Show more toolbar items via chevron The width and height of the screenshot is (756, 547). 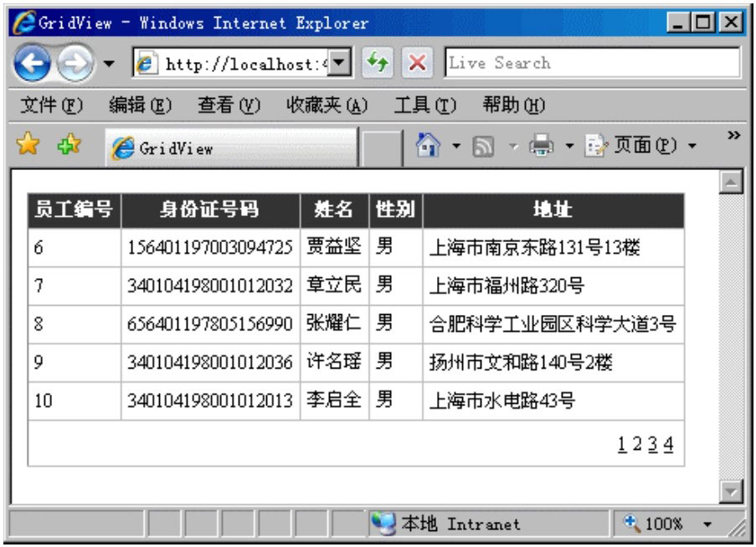734,136
